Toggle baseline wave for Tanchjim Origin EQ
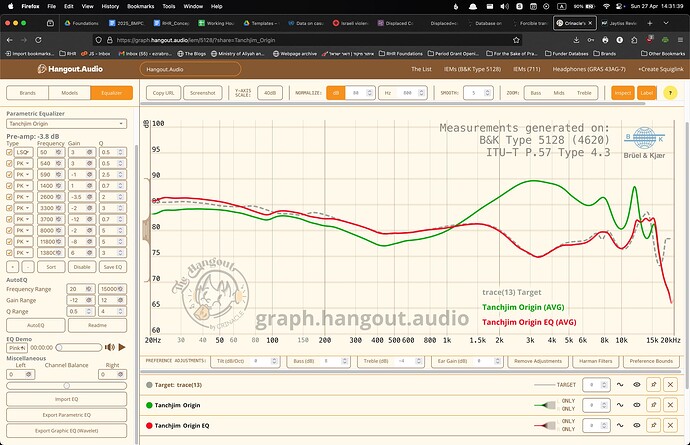 pyautogui.click(x=620, y=425)
